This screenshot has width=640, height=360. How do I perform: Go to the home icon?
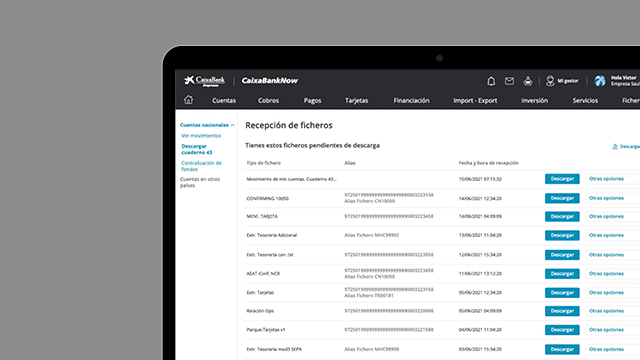click(188, 100)
